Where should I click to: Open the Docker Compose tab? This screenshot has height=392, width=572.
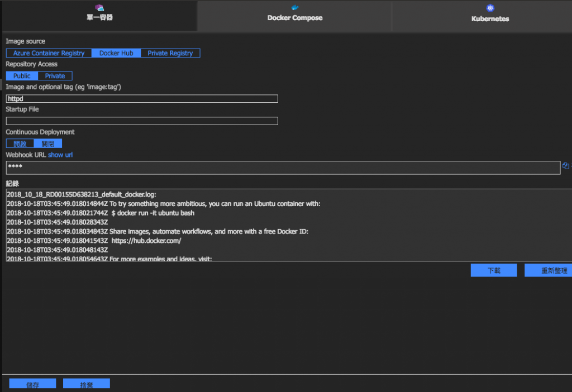click(295, 16)
